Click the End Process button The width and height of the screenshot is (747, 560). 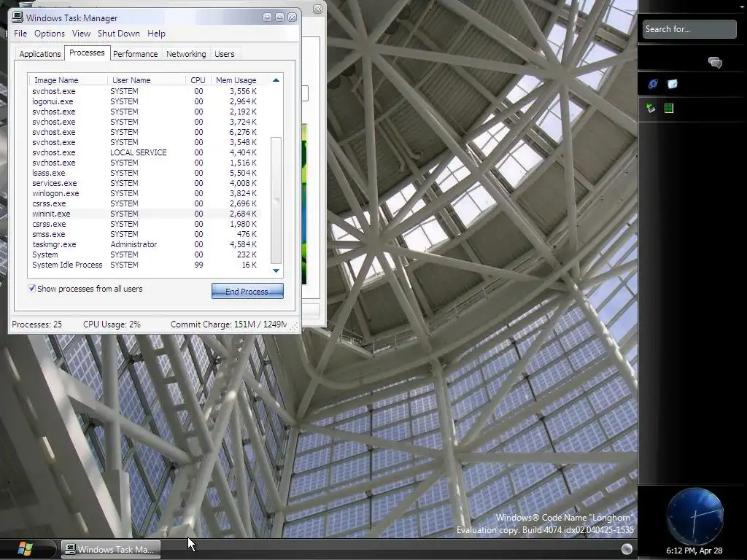pyautogui.click(x=247, y=291)
